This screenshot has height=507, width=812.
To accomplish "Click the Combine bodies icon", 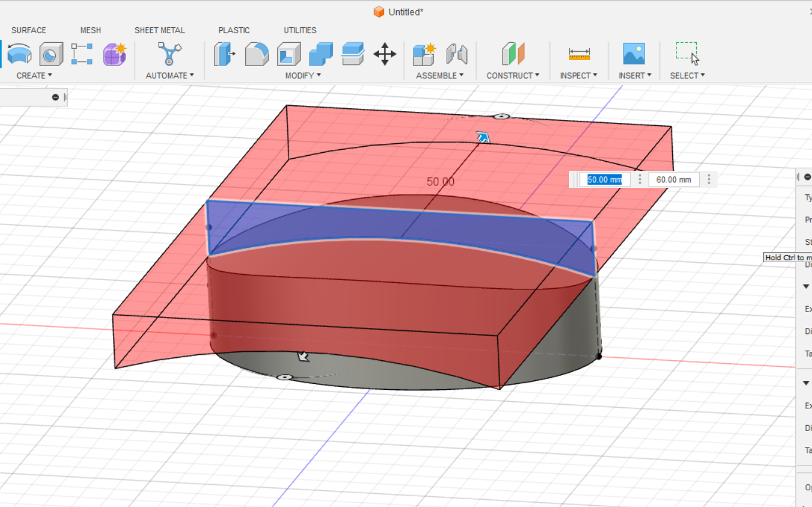I will (x=321, y=54).
